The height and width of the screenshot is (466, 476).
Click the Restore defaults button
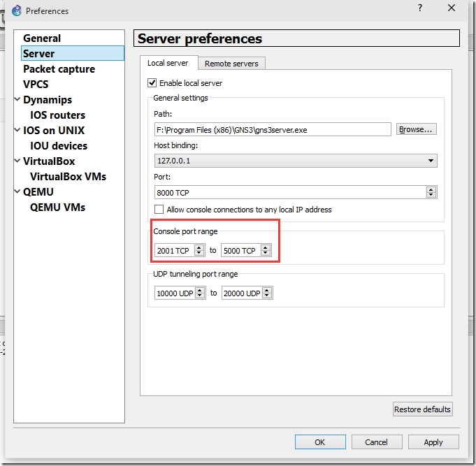(x=422, y=409)
